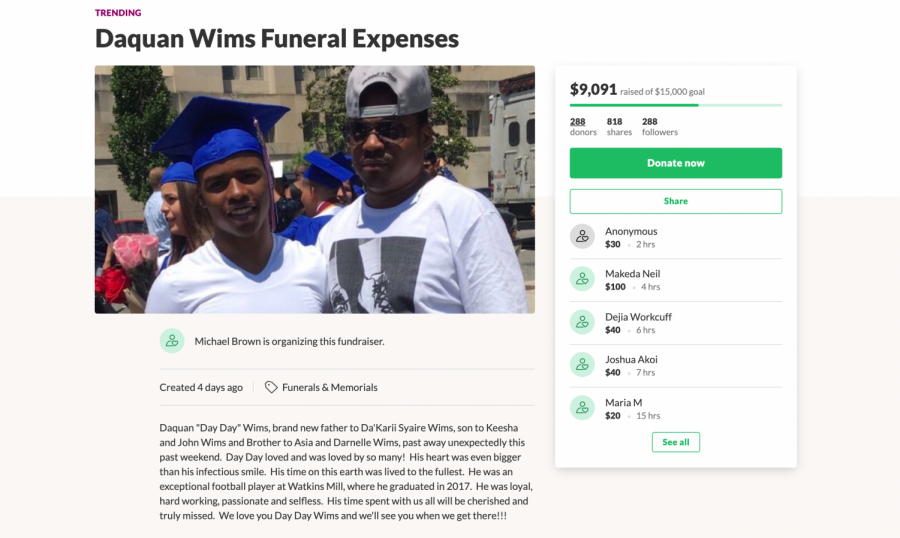
Task: Click the organizer avatar icon beside Michael Brown
Action: point(172,340)
